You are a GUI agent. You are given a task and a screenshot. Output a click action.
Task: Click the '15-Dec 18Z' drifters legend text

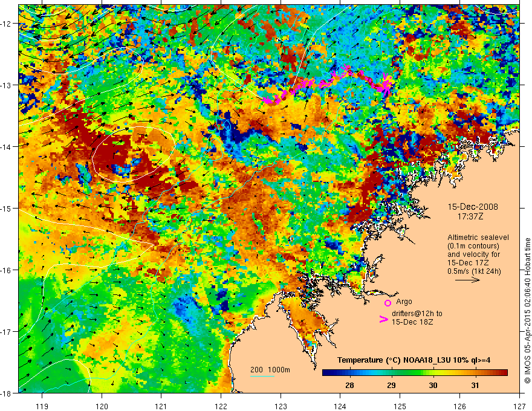click(412, 322)
